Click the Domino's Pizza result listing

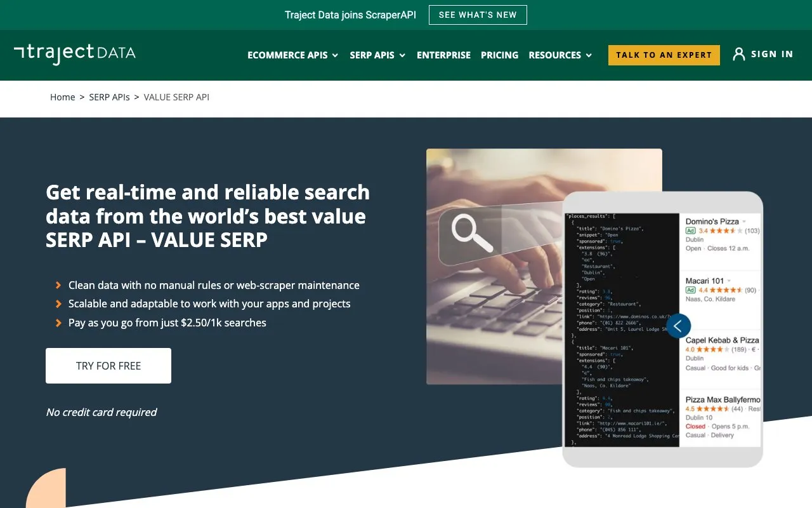tap(721, 235)
